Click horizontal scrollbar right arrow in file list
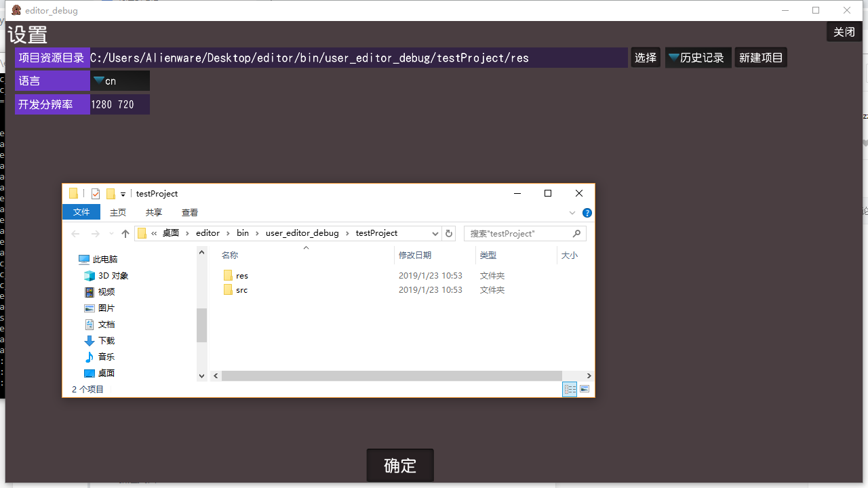The height and width of the screenshot is (488, 868). click(x=589, y=375)
